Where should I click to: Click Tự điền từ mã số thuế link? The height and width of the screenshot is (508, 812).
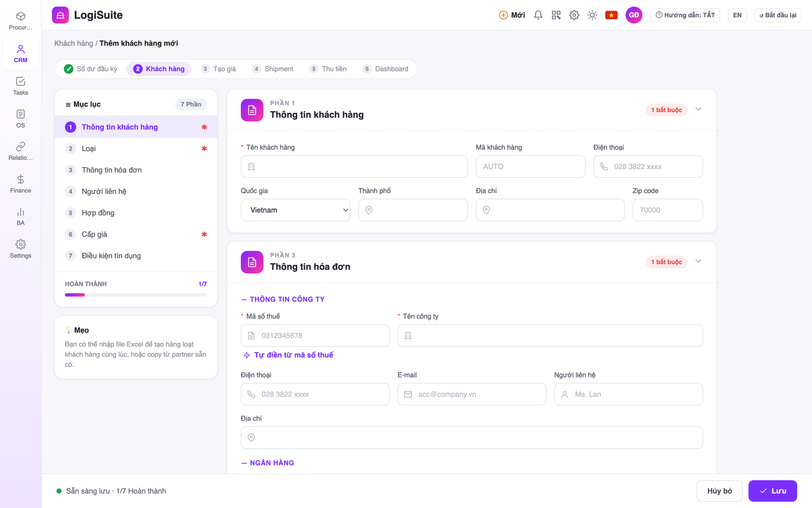(288, 355)
